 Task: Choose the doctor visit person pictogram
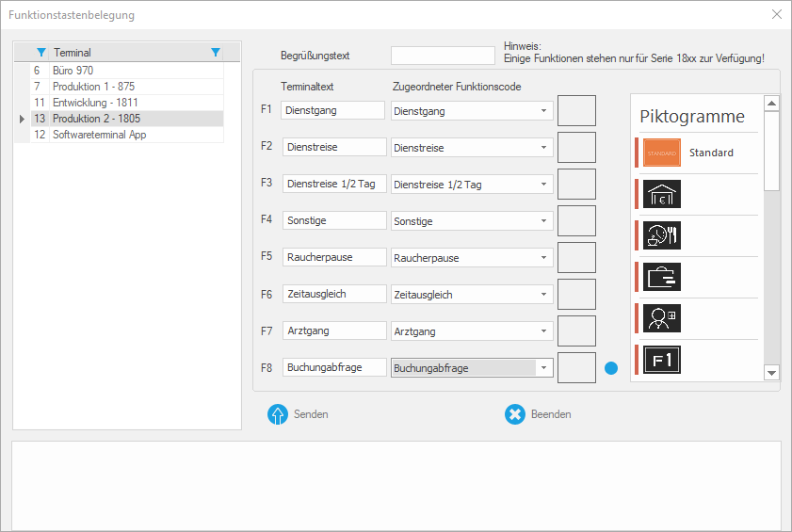663,318
